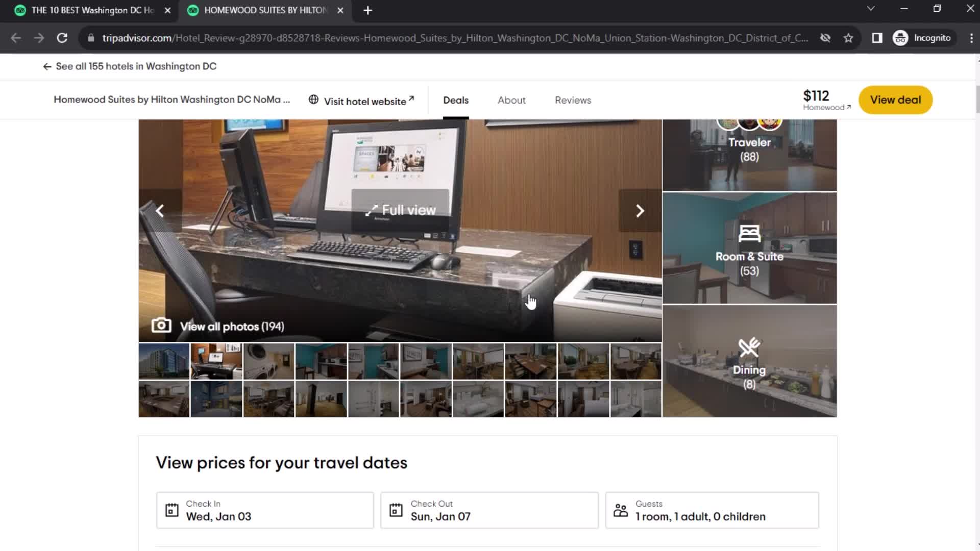Click the Check Out calendar icon

[x=396, y=510]
